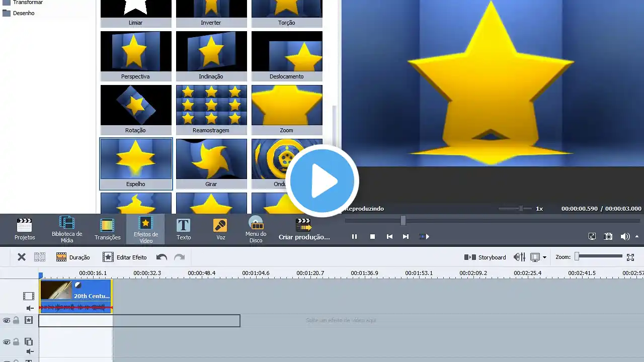Open the Transformar folder
Viewport: 644px width, 362px height.
coord(23,3)
